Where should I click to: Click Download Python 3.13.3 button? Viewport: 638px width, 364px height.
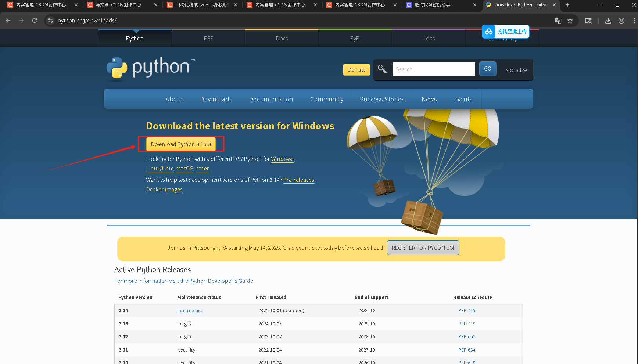181,144
